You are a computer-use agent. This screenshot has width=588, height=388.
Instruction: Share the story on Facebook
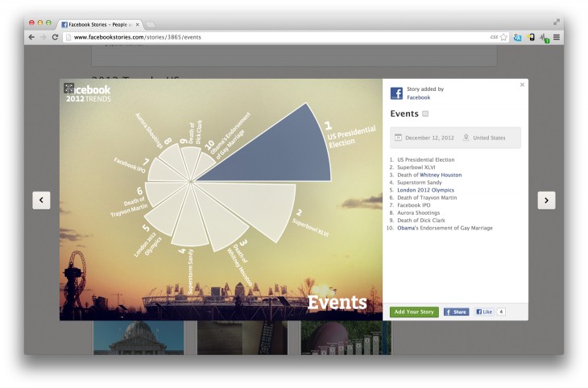[x=456, y=312]
